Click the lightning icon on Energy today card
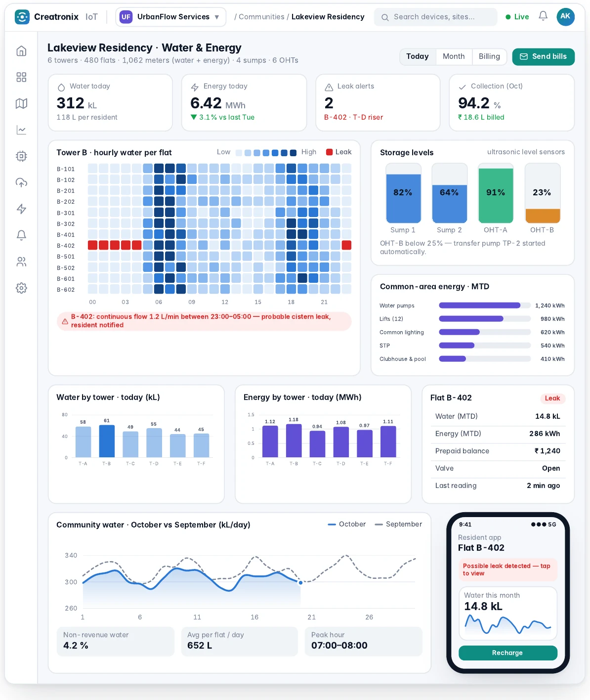590x700 pixels. tap(195, 87)
